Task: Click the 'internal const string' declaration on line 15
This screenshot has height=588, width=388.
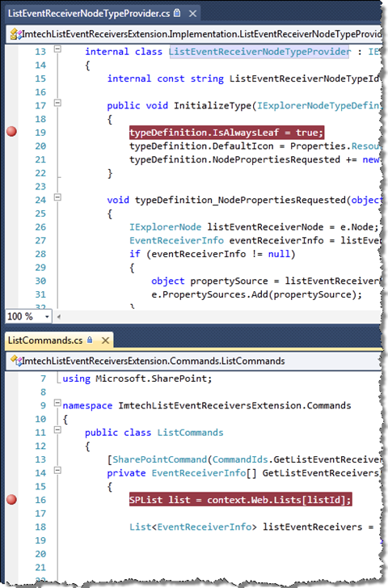Action: pyautogui.click(x=243, y=78)
